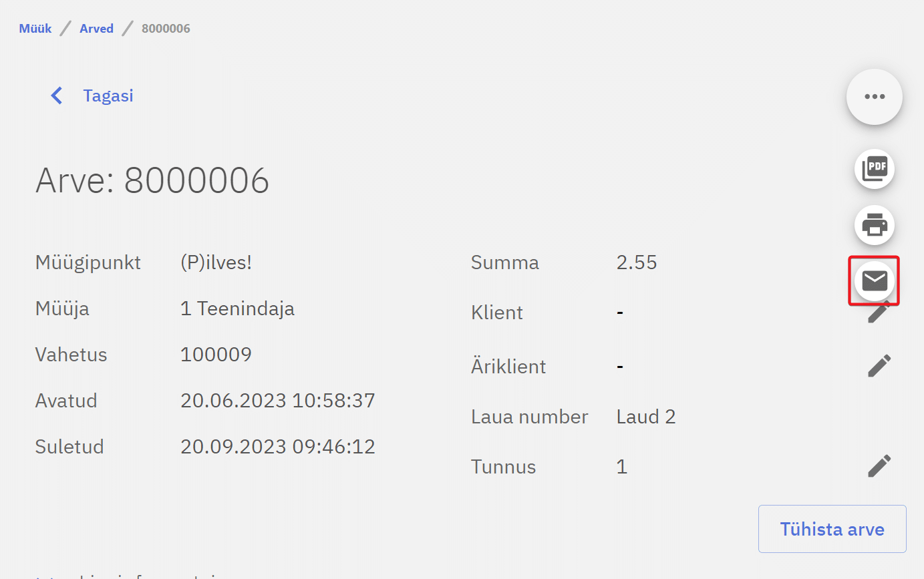This screenshot has width=924, height=579.
Task: Click the Müüja value 1 Teenindaja
Action: coord(237,309)
